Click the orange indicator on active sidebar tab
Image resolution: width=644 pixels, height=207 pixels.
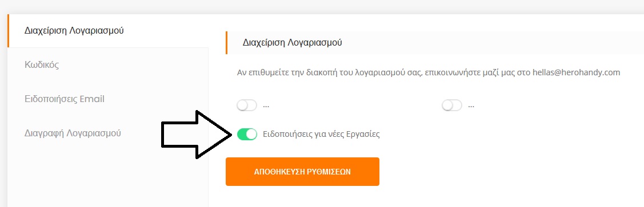click(x=8, y=31)
